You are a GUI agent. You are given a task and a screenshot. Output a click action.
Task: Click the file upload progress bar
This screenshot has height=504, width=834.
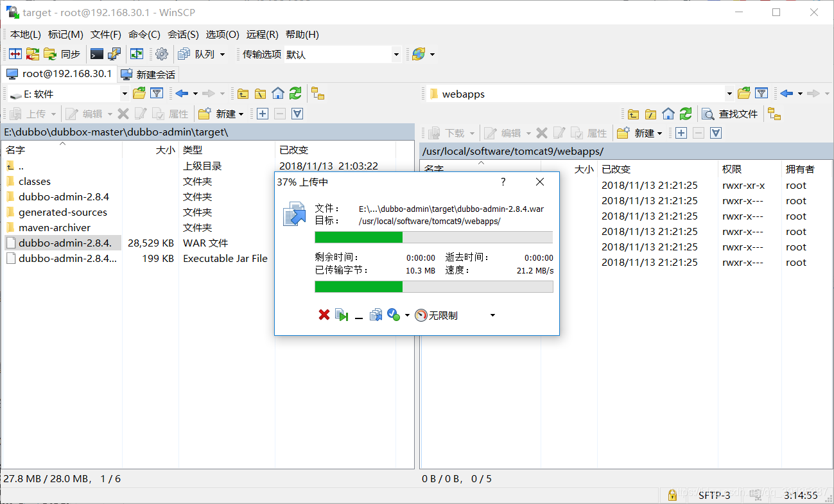433,238
